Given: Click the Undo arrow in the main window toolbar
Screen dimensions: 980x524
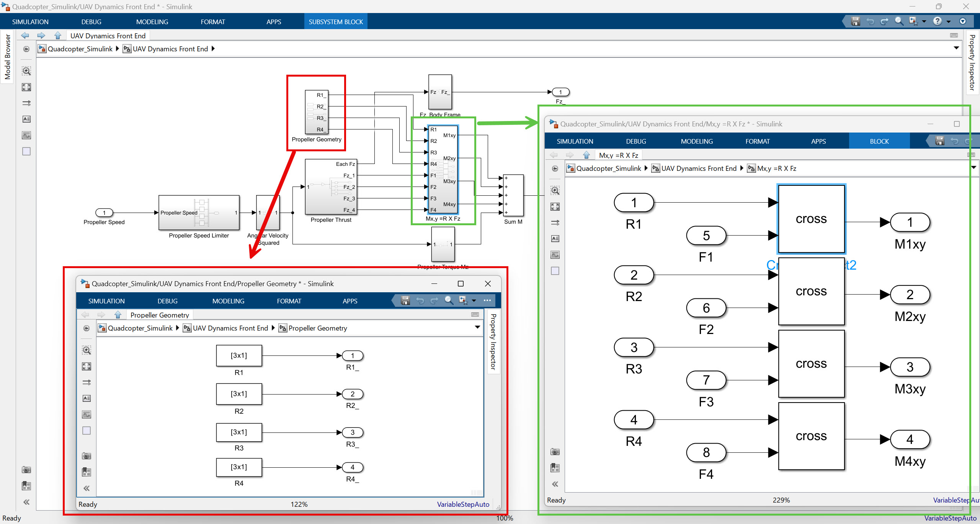Looking at the screenshot, I should [x=870, y=21].
